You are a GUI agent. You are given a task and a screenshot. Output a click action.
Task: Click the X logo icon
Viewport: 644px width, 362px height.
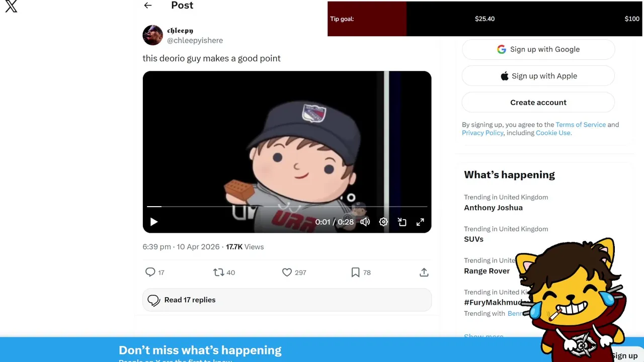click(11, 7)
